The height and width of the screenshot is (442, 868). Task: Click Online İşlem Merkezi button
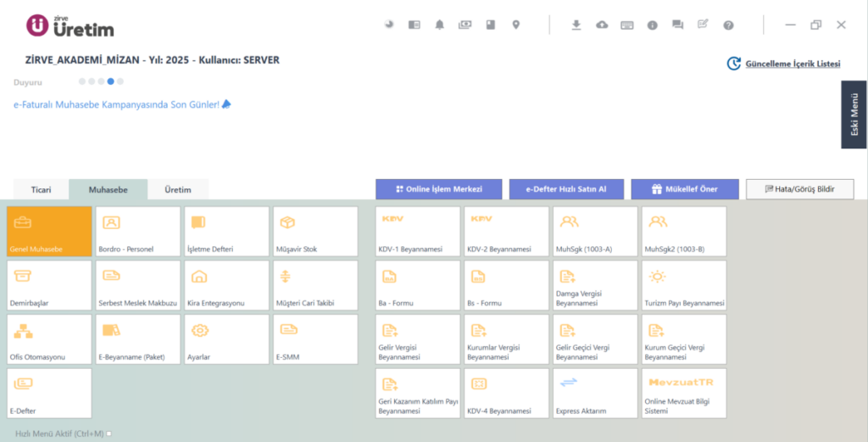439,189
